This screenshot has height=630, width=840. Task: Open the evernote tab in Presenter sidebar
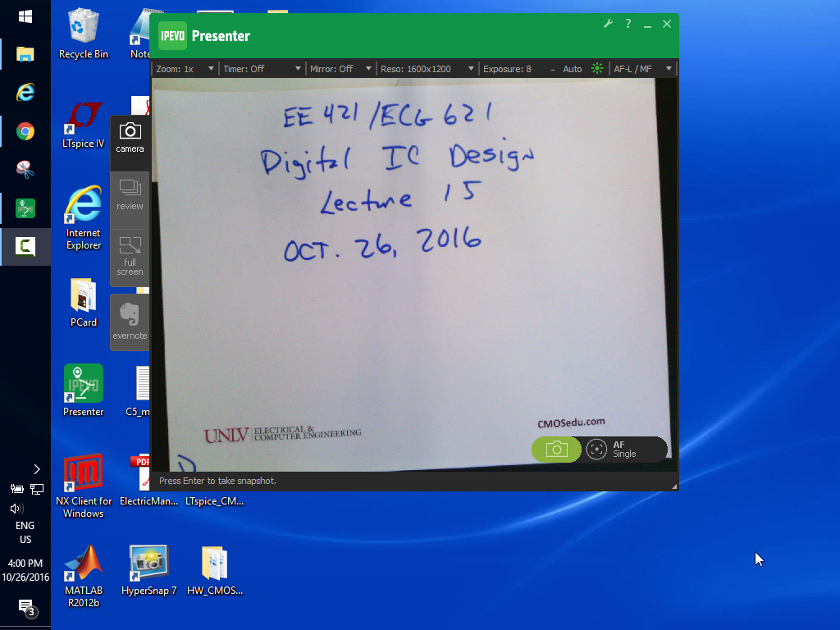tap(130, 322)
